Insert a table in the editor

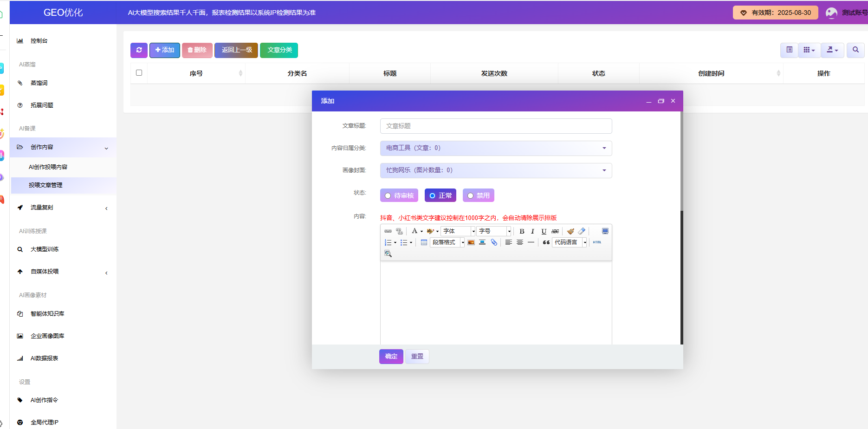[x=424, y=242]
